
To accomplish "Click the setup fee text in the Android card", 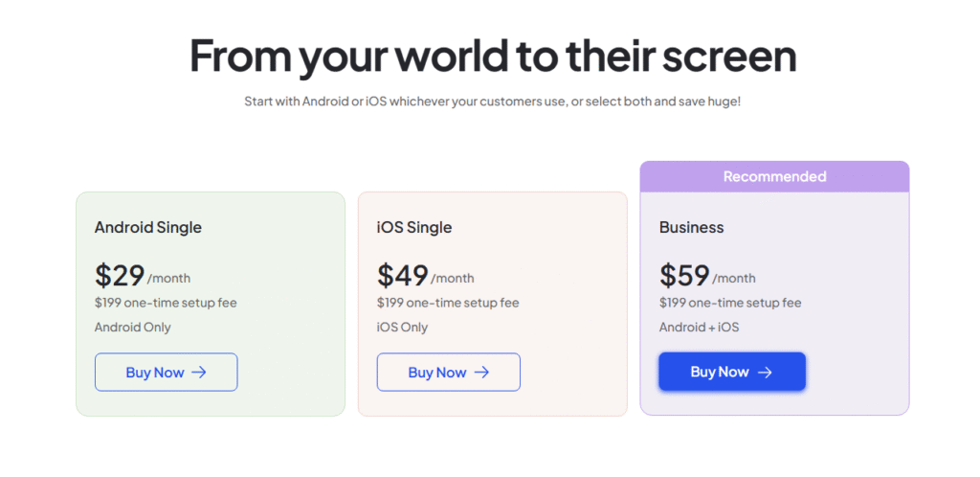I will [166, 303].
